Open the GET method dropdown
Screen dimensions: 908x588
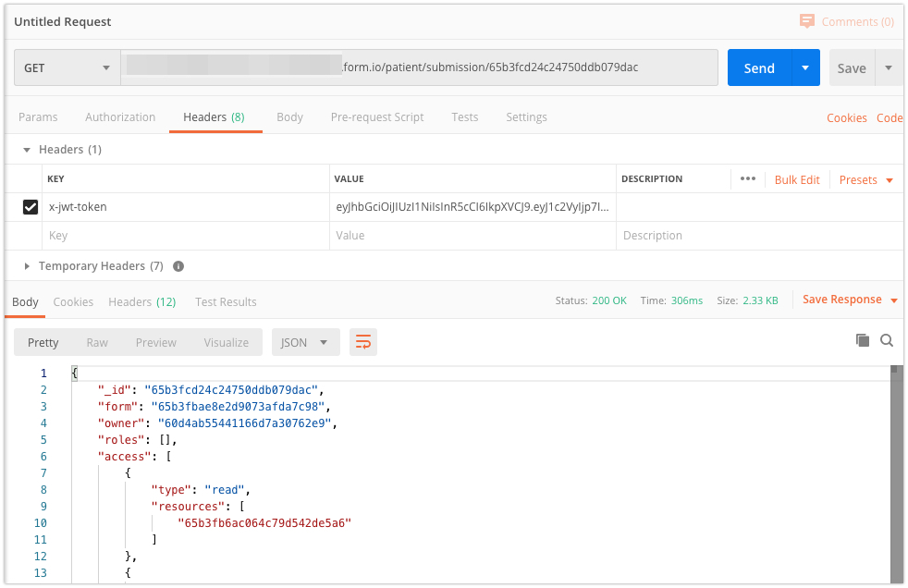point(67,67)
